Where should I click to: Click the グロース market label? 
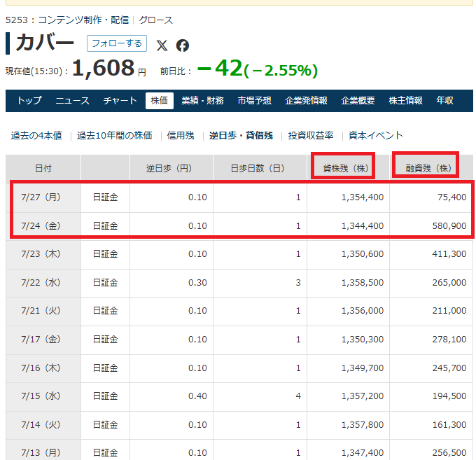155,20
